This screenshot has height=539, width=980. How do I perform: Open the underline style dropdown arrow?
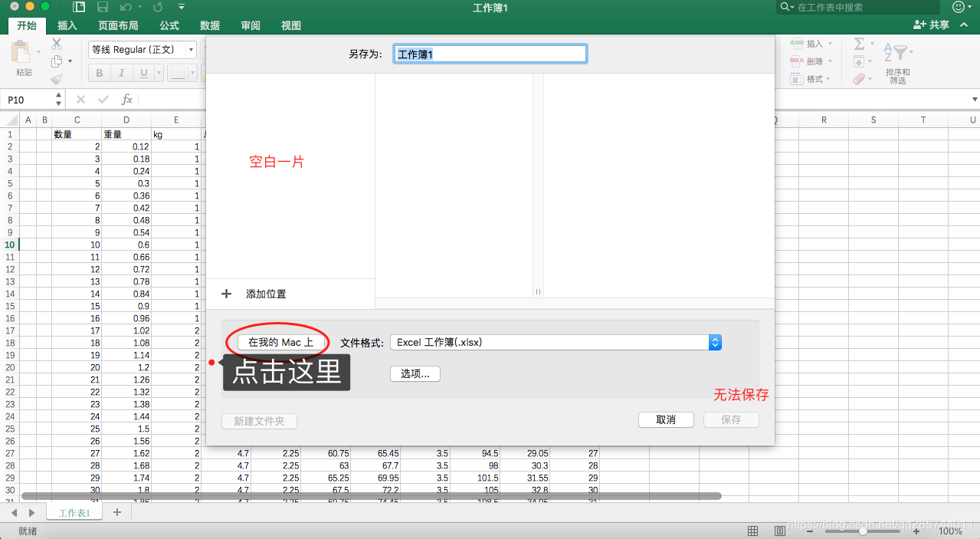coord(159,74)
